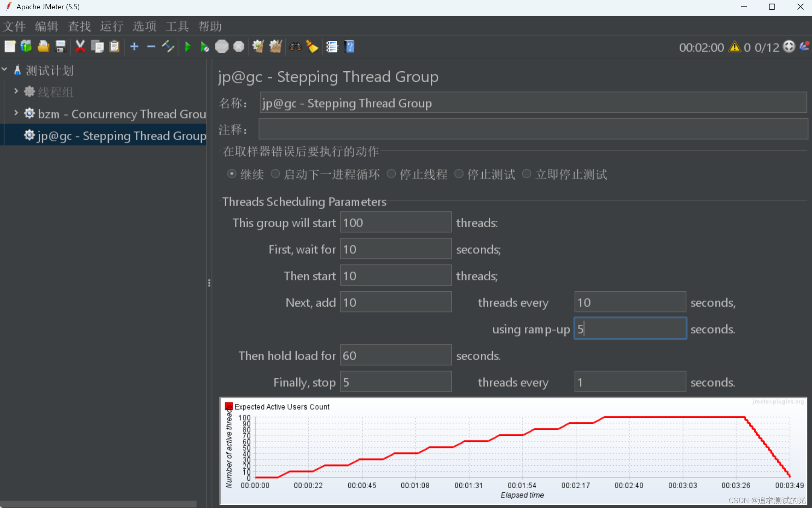812x508 pixels.
Task: Click the blue Help question-mark icon
Action: (x=349, y=47)
